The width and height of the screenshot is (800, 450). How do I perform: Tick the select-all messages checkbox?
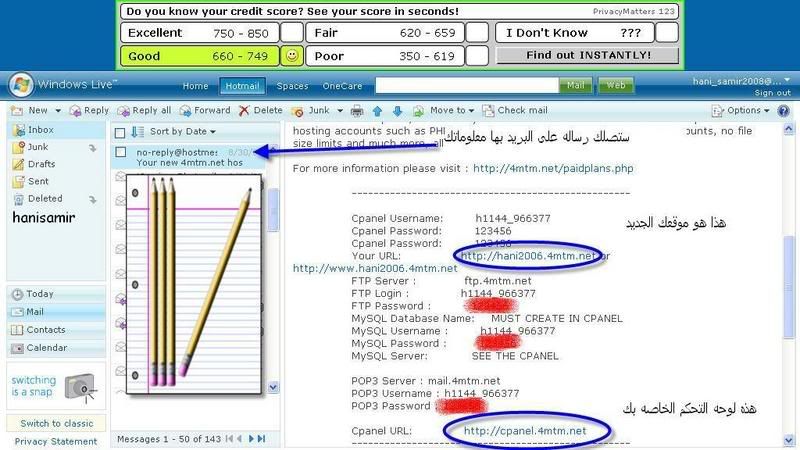(x=120, y=132)
